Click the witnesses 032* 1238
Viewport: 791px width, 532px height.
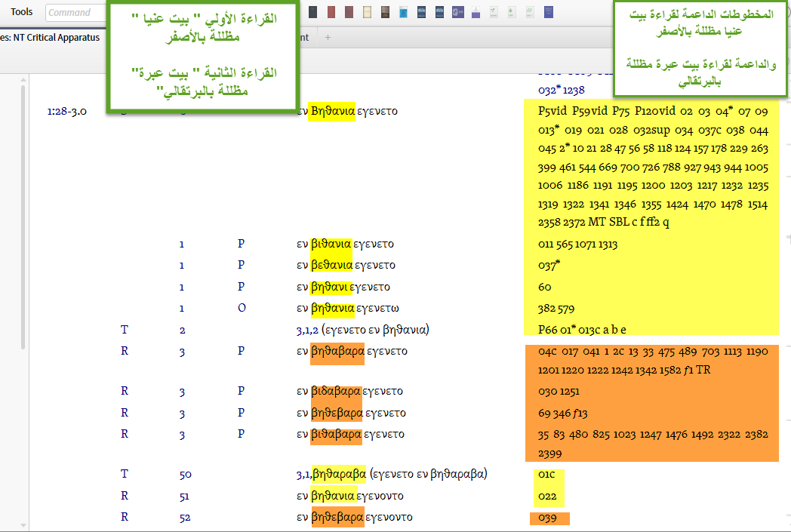tap(561, 91)
